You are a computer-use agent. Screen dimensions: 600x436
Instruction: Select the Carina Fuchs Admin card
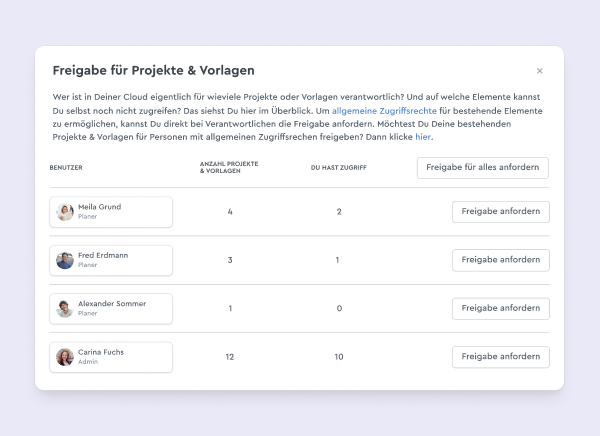(111, 357)
